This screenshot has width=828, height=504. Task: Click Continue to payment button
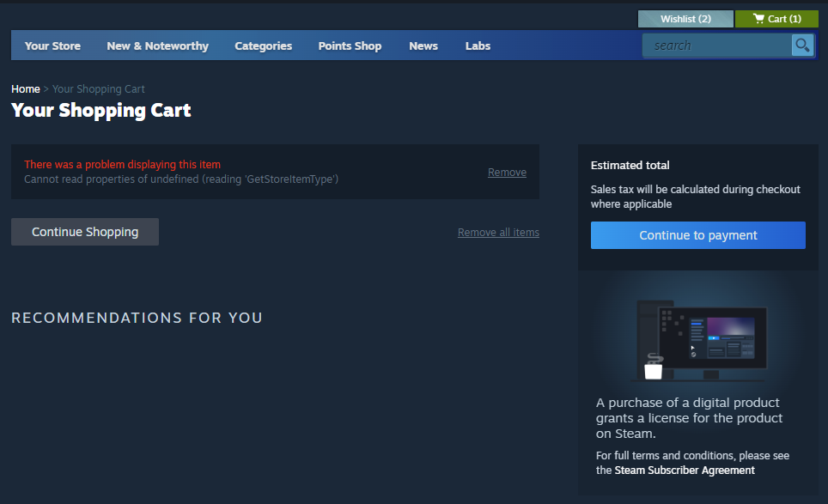point(698,235)
